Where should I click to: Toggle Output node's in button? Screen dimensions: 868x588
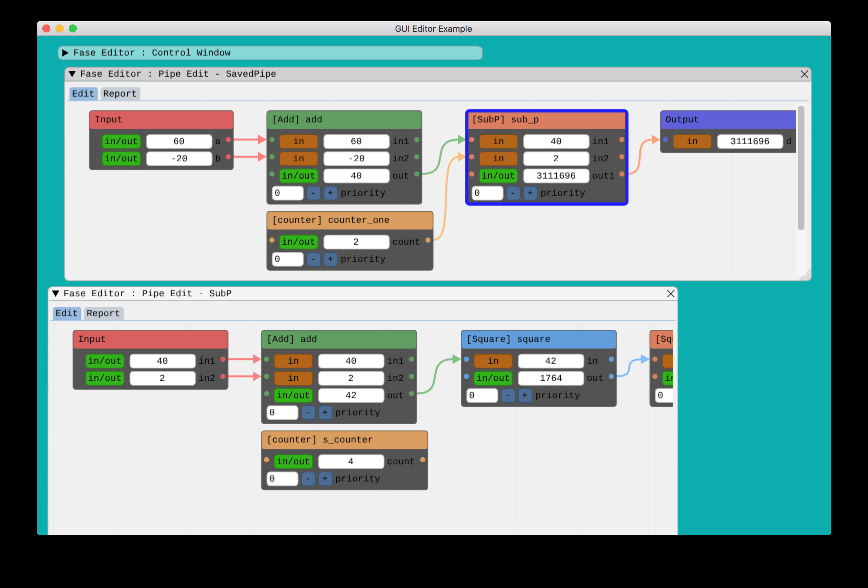click(x=692, y=141)
